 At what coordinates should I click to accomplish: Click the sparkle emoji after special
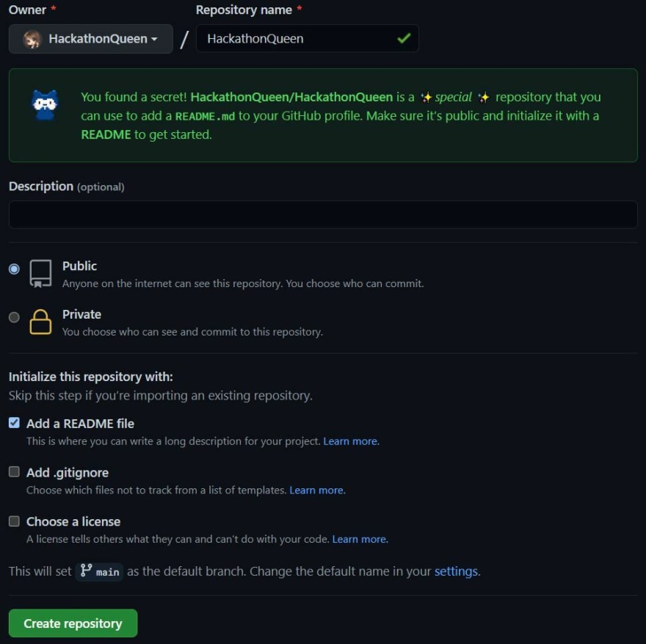tap(484, 98)
